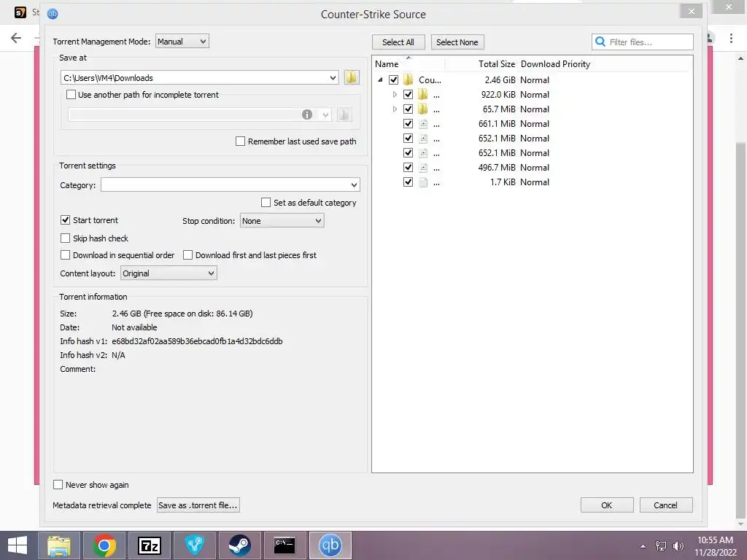Click the search magnifier in filter box
This screenshot has width=747, height=560.
(601, 42)
